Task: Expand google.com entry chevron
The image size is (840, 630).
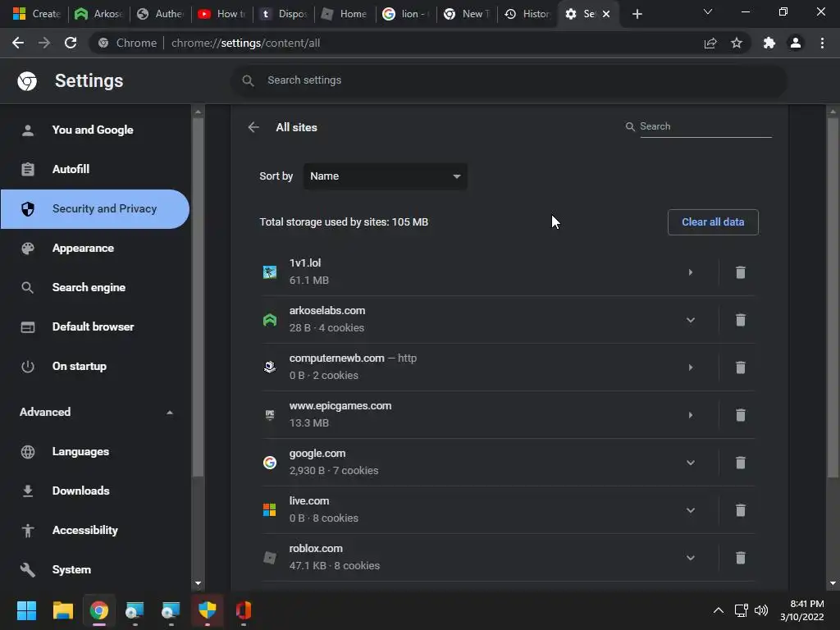Action: click(691, 463)
